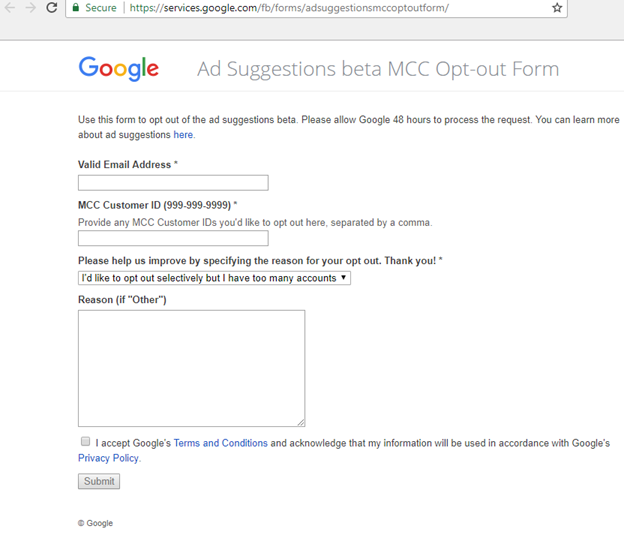
Task: Click the 'Ad Suggestions beta MCC Opt-out Form' heading
Action: pos(378,69)
